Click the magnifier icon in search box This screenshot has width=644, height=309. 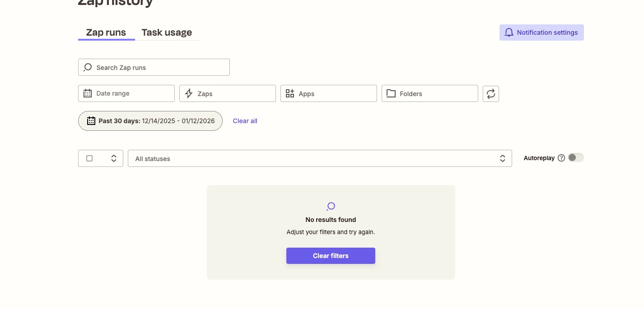click(x=88, y=67)
